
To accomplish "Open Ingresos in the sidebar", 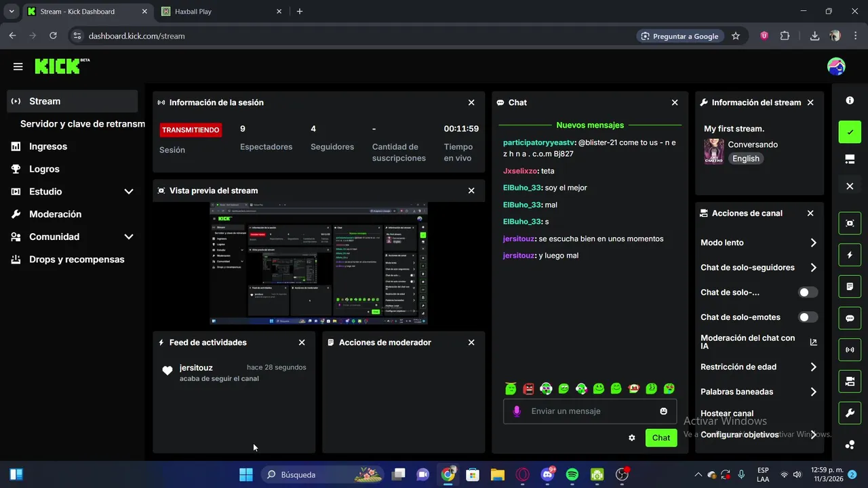I will click(x=48, y=146).
